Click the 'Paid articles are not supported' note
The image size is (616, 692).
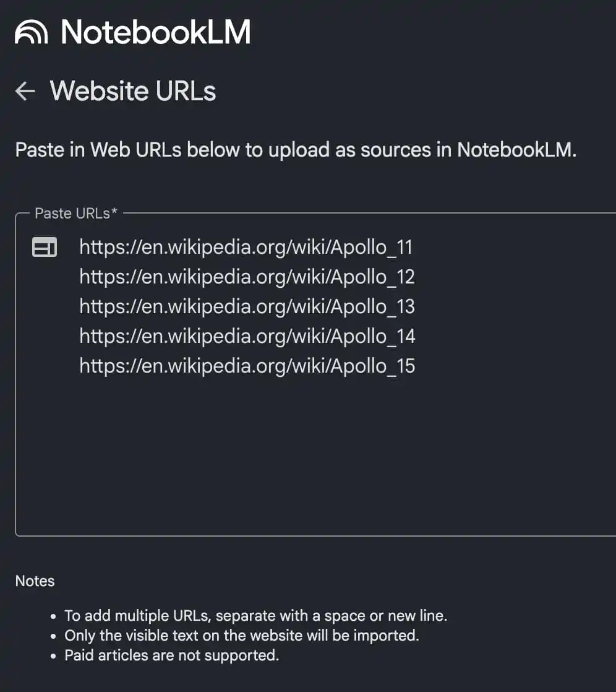tap(172, 655)
